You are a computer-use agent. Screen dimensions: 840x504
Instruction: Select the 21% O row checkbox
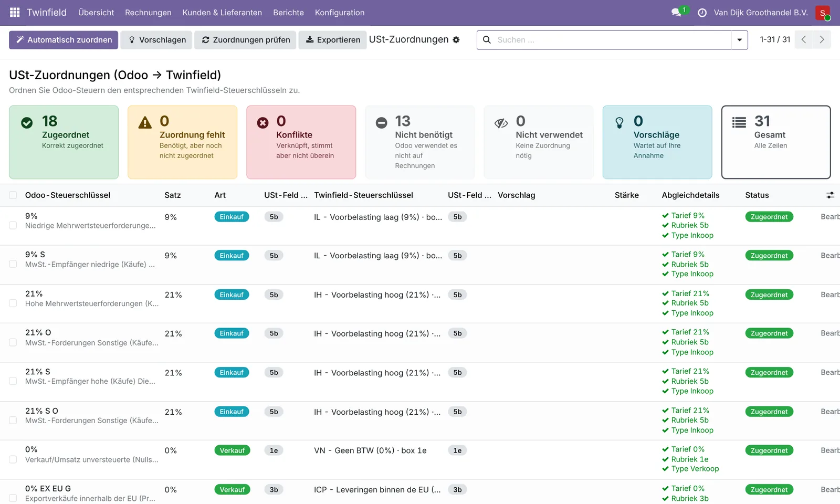[13, 342]
